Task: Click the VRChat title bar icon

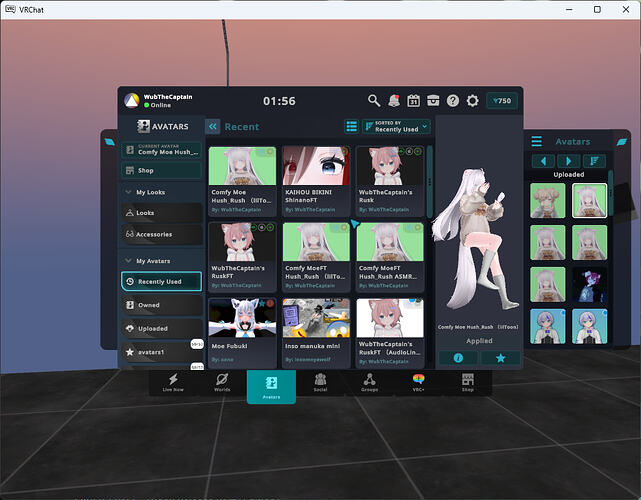Action: click(x=10, y=9)
